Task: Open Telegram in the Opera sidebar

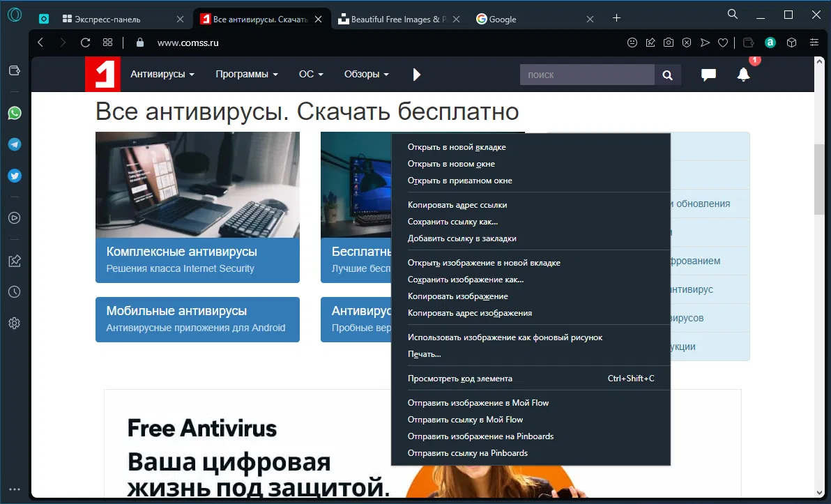Action: (x=15, y=144)
